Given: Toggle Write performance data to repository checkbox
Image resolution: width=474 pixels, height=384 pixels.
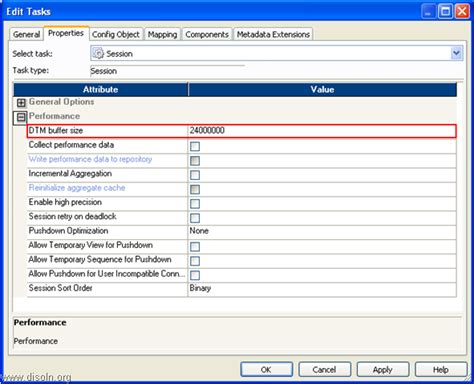Looking at the screenshot, I should [195, 161].
